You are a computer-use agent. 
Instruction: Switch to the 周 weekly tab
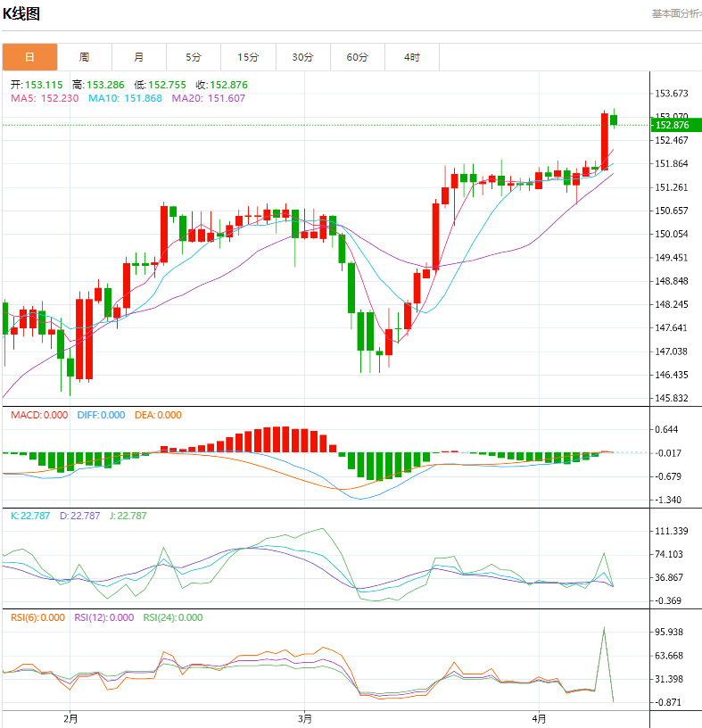pyautogui.click(x=84, y=57)
